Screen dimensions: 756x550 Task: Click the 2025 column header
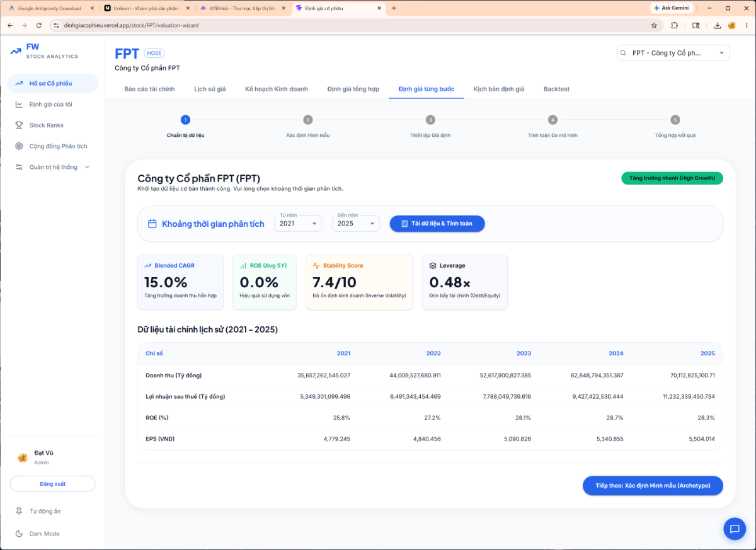tap(707, 353)
